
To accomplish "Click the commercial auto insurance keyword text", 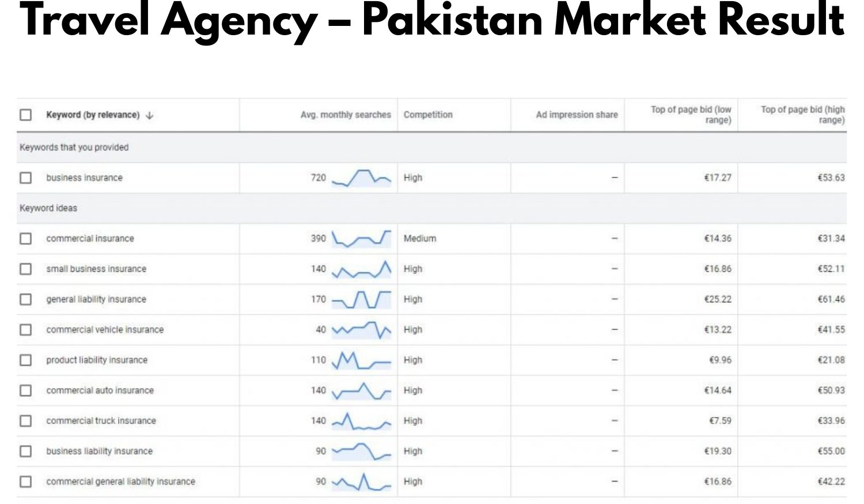I will 100,391.
